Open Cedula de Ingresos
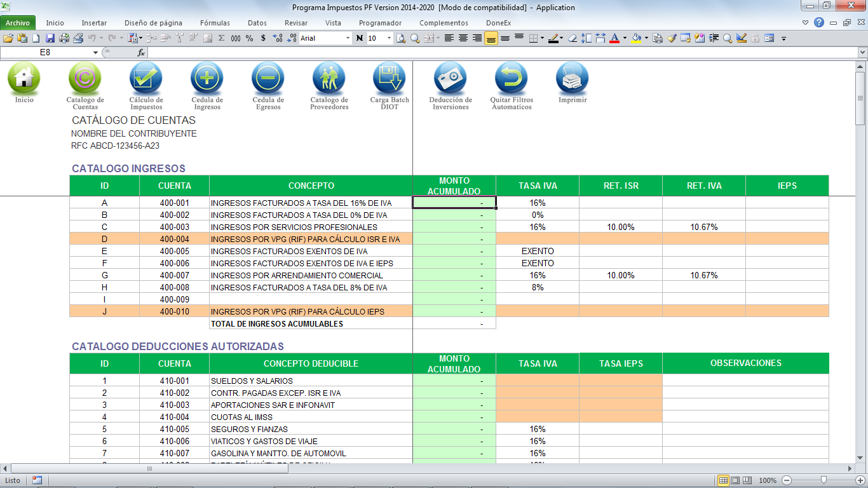868x488 pixels. (x=207, y=79)
